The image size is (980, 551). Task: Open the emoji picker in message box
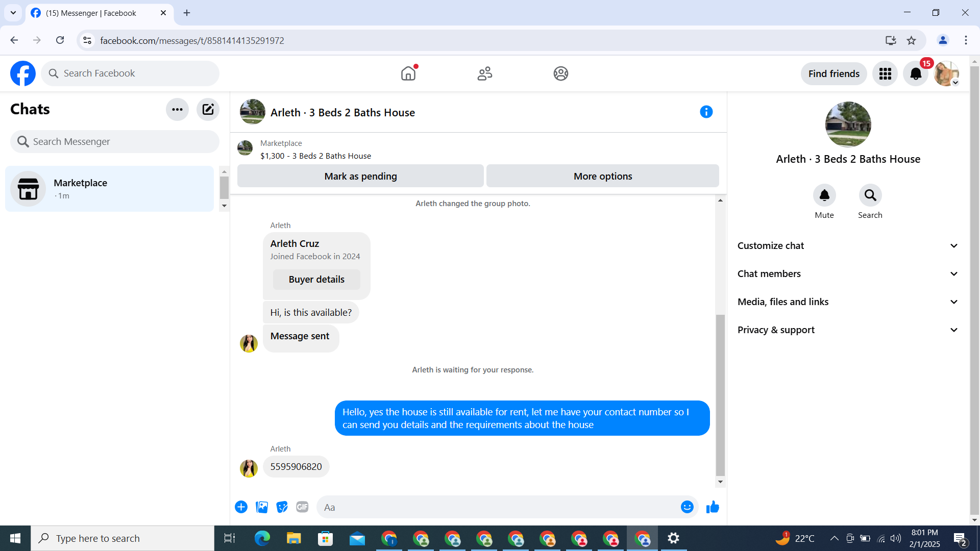(x=687, y=507)
